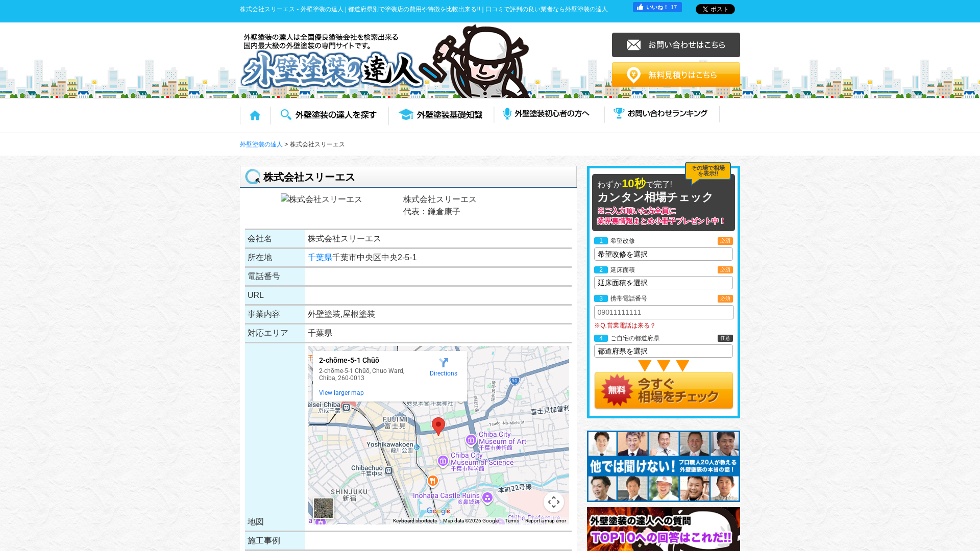Click the envelope icon on お問い合わせはこちら
The image size is (980, 551).
(x=633, y=45)
